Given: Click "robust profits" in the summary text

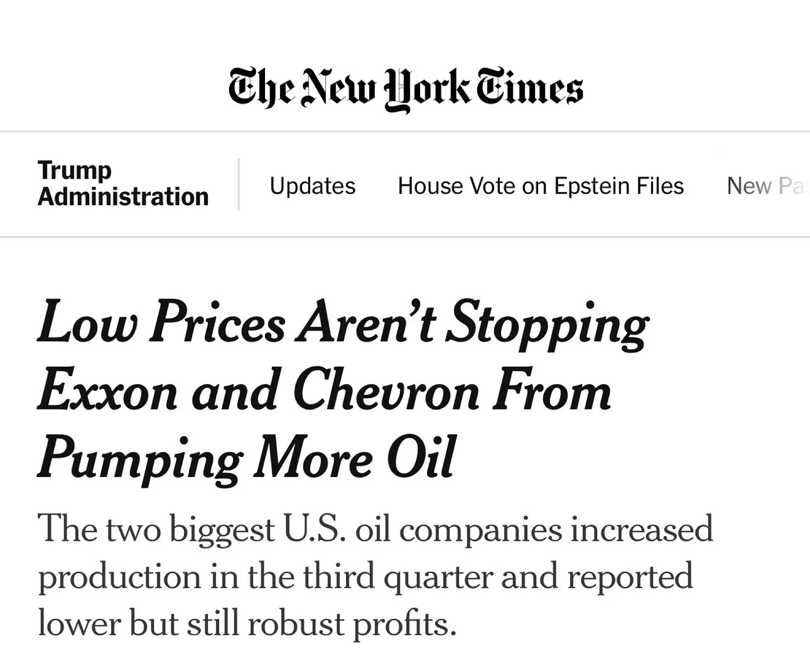Looking at the screenshot, I should click(352, 625).
